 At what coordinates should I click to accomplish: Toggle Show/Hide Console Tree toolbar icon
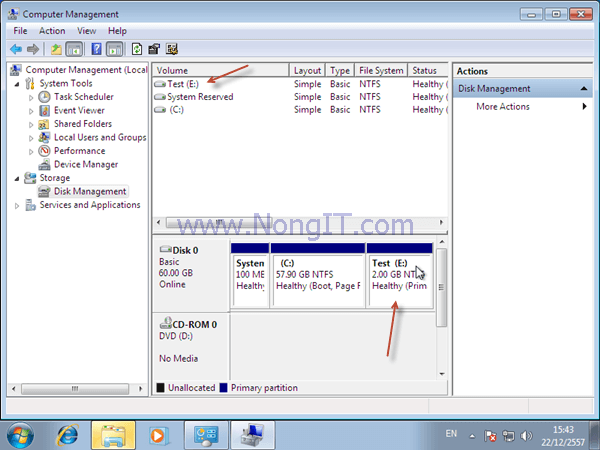tap(74, 49)
